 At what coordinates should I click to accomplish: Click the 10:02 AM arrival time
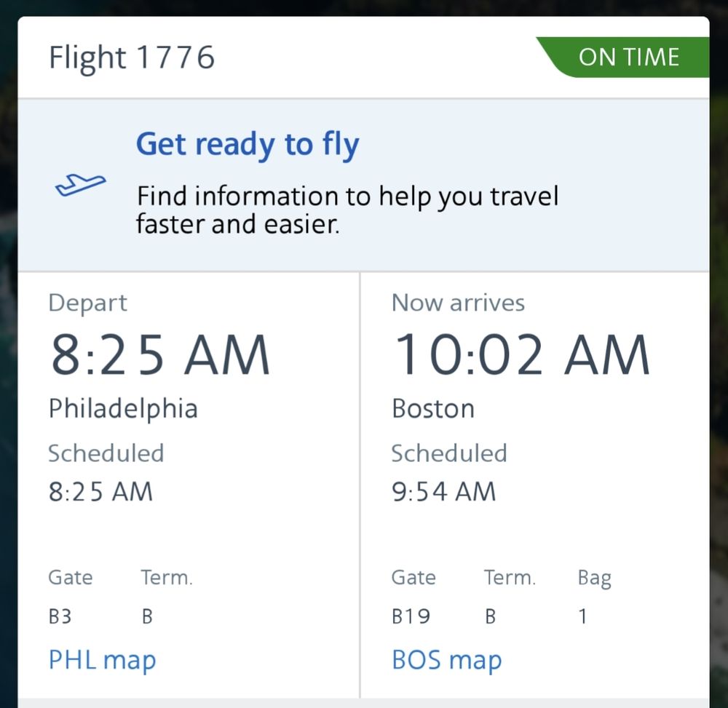pos(521,356)
